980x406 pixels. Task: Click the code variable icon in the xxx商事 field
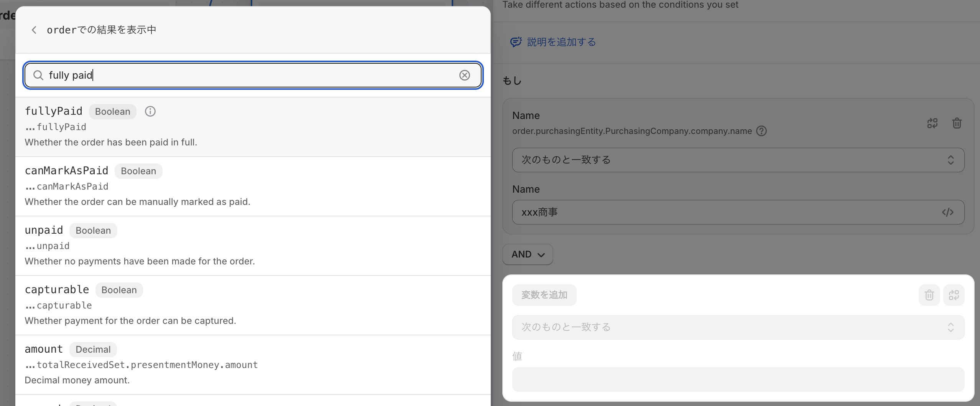947,212
